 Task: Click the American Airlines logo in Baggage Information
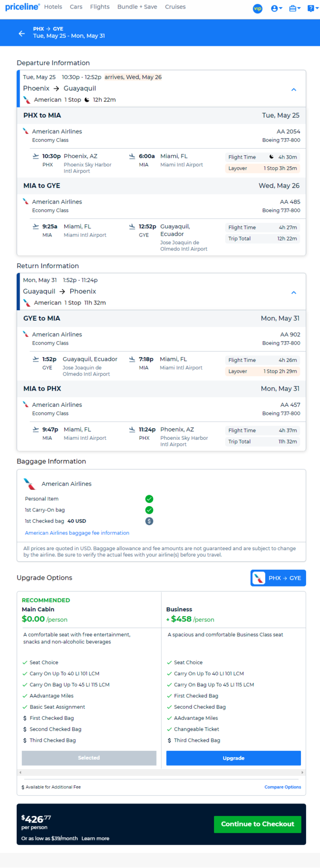click(30, 484)
